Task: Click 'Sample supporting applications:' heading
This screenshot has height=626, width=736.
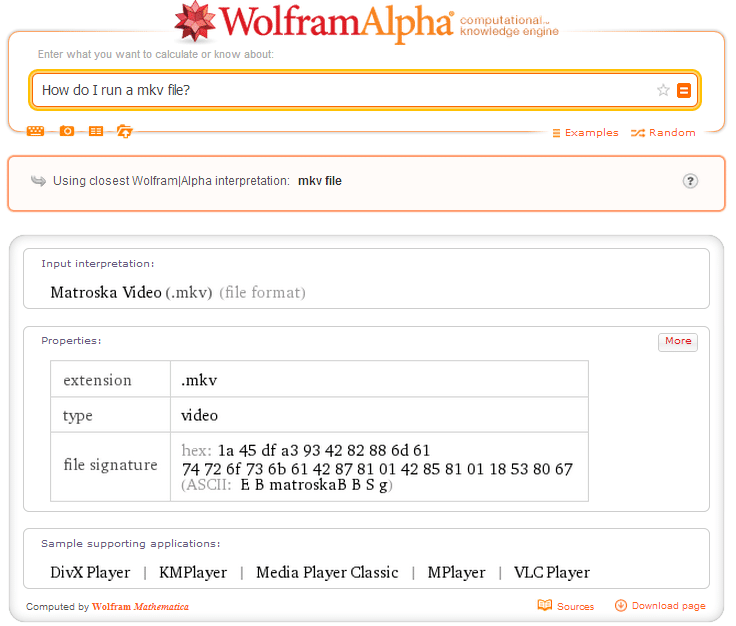Action: pyautogui.click(x=130, y=543)
